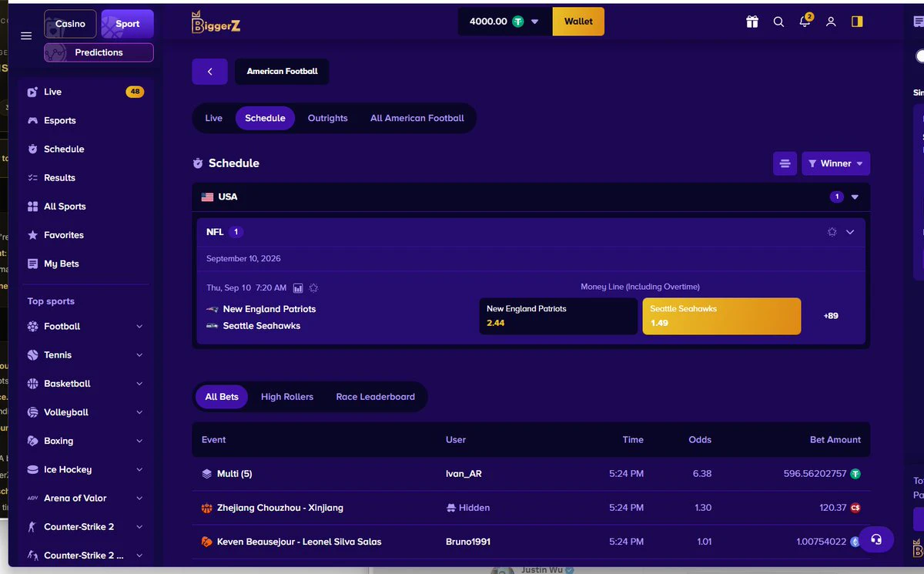Open the search magnifier icon
This screenshot has width=924, height=574.
pyautogui.click(x=778, y=22)
